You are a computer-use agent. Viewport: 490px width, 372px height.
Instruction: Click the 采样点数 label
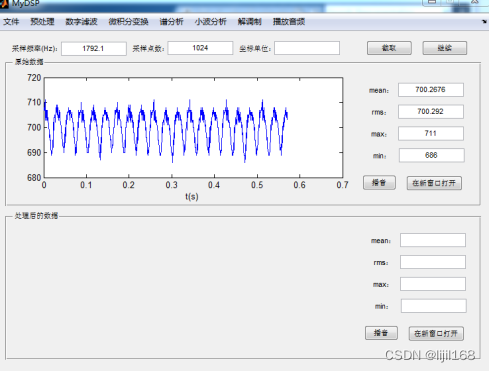click(x=149, y=49)
